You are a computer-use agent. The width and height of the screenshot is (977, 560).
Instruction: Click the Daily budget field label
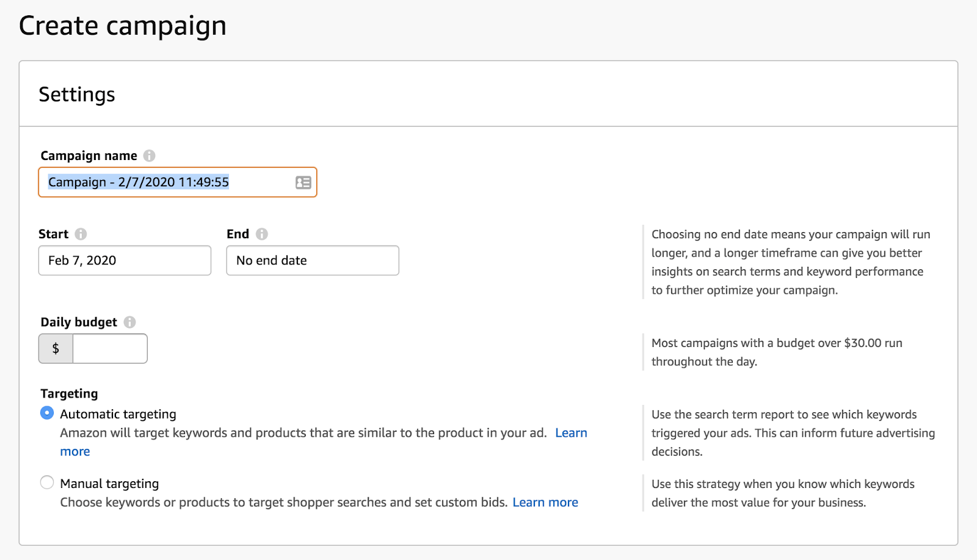[79, 322]
